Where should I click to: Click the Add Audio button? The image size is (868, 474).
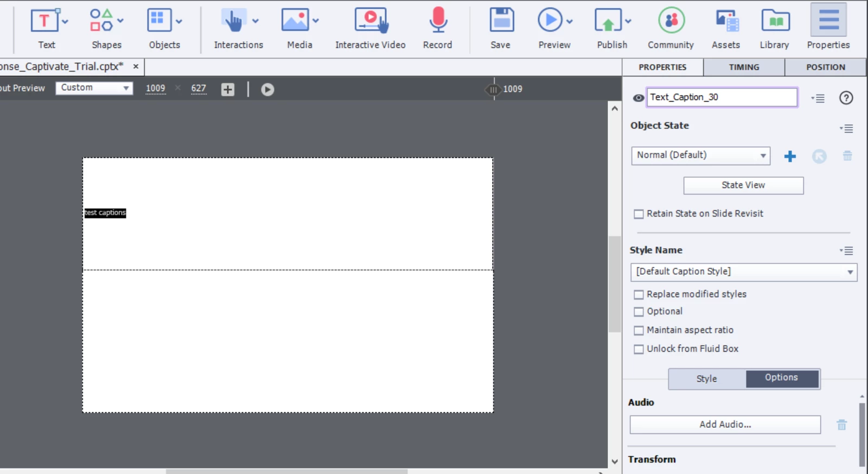tap(725, 425)
